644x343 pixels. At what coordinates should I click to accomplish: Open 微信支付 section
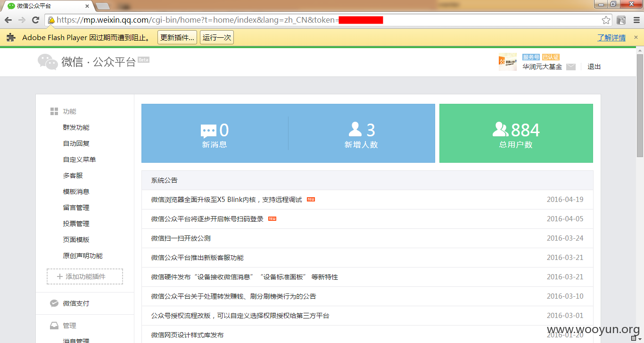click(76, 303)
